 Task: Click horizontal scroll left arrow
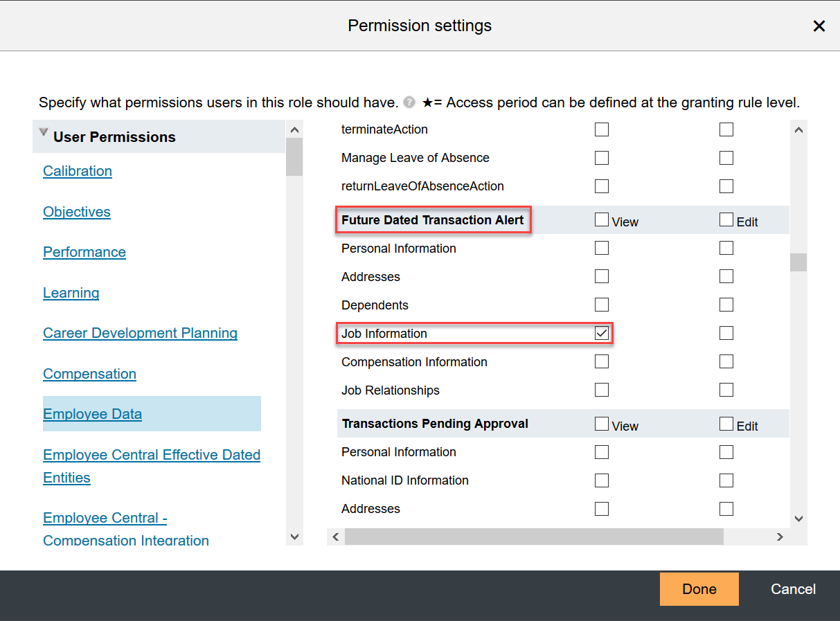[x=335, y=537]
